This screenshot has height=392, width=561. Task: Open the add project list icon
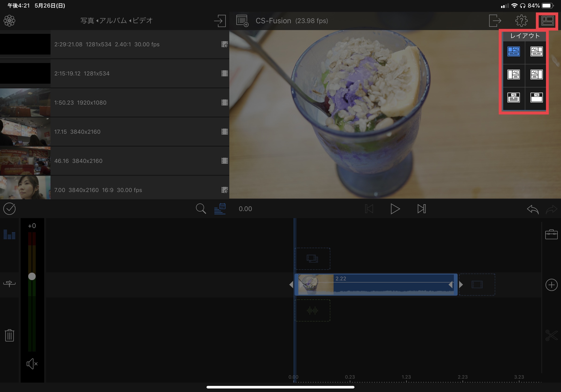point(242,21)
